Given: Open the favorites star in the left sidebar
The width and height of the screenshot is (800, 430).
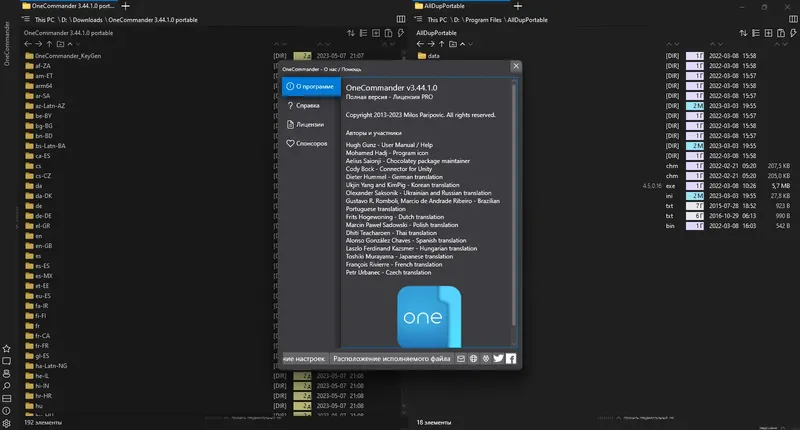Looking at the screenshot, I should click(x=7, y=349).
